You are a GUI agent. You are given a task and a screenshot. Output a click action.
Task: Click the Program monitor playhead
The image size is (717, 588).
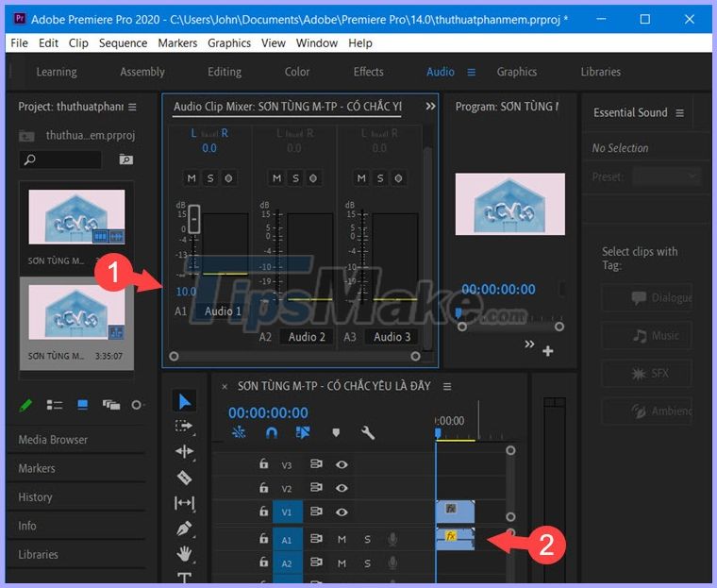[x=459, y=313]
